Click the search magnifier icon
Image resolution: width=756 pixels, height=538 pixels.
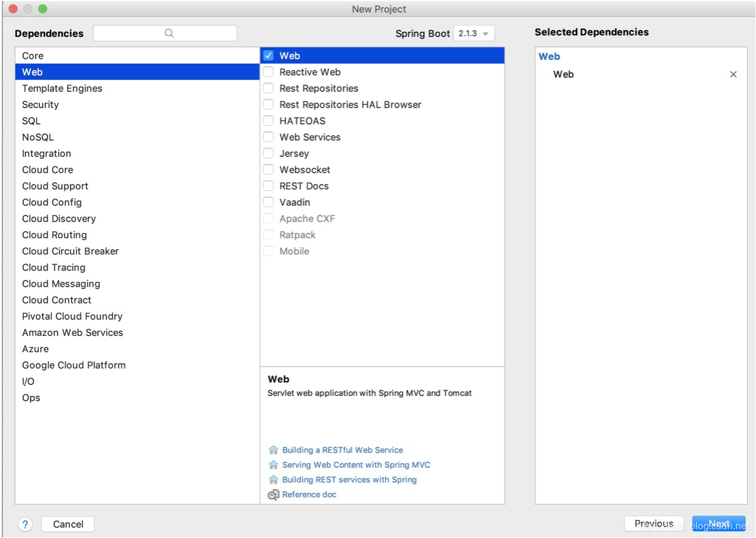[x=169, y=34]
